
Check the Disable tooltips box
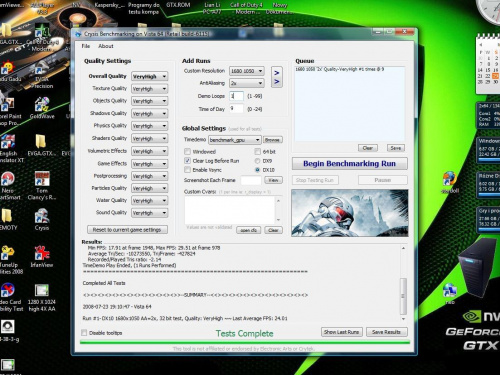coord(84,333)
